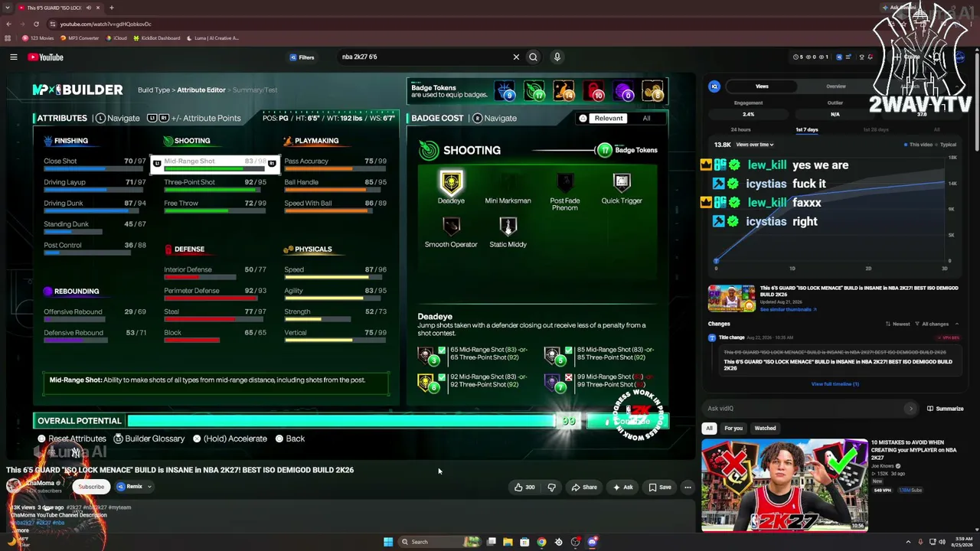The image size is (980, 551).
Task: Click the Ask vidIQ input field
Action: pos(804,409)
